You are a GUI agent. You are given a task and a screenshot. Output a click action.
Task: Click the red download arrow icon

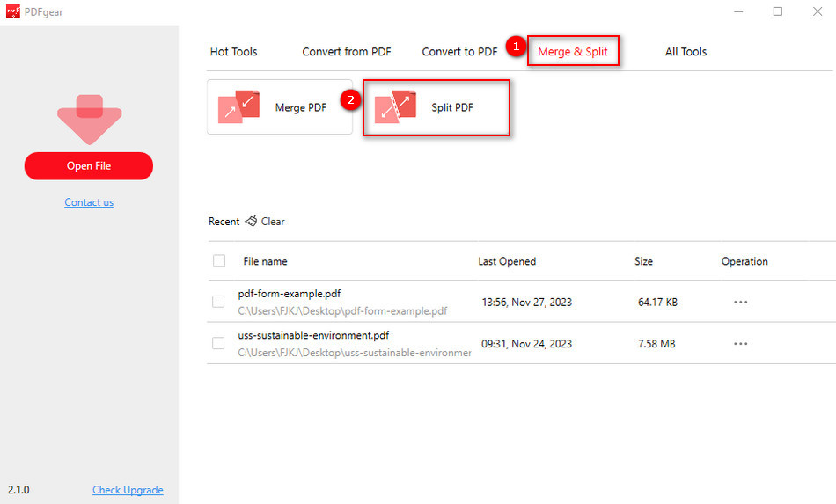tap(90, 120)
